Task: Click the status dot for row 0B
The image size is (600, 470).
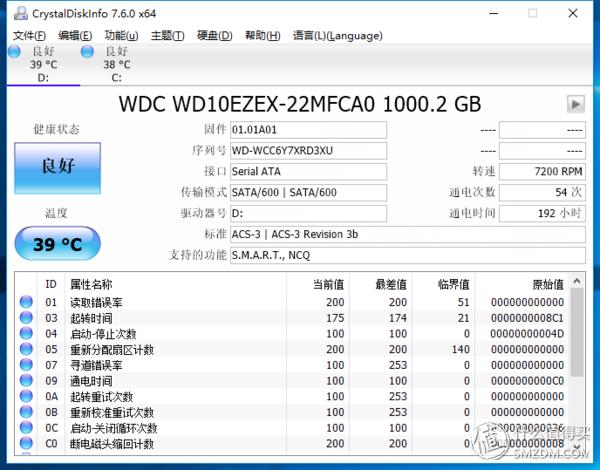Action: (x=26, y=411)
